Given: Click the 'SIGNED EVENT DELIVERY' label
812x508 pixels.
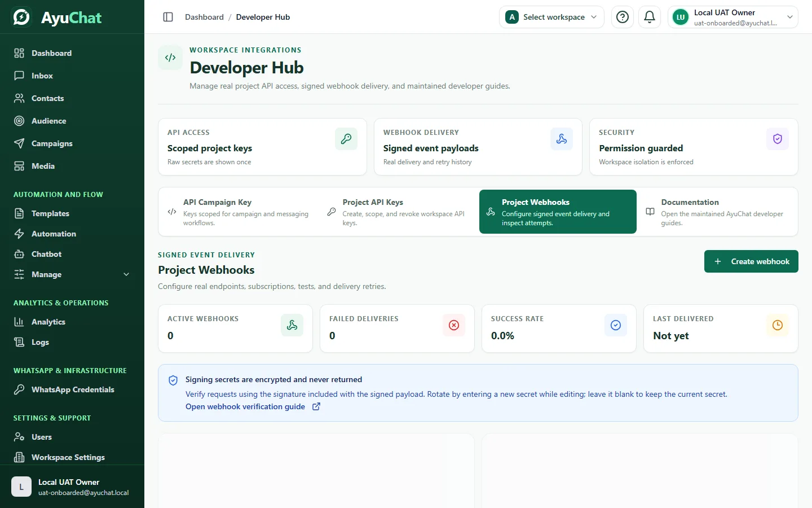Looking at the screenshot, I should tap(206, 255).
